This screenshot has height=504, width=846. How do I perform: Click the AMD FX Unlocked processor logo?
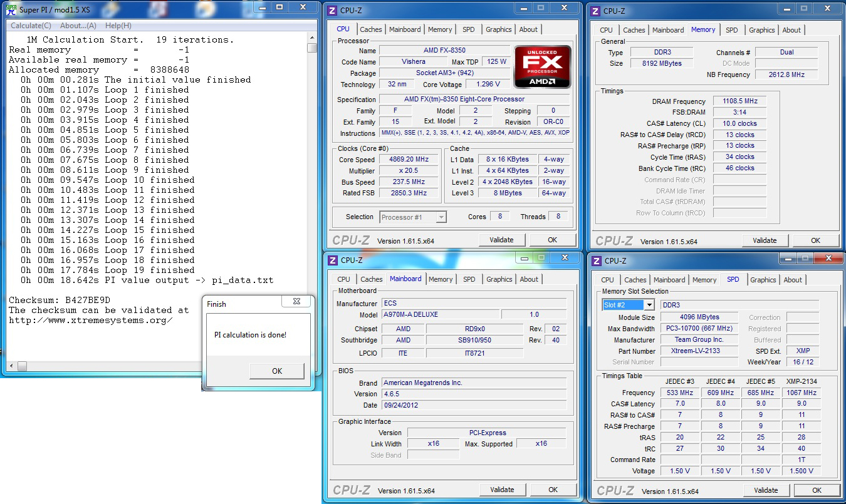(543, 66)
